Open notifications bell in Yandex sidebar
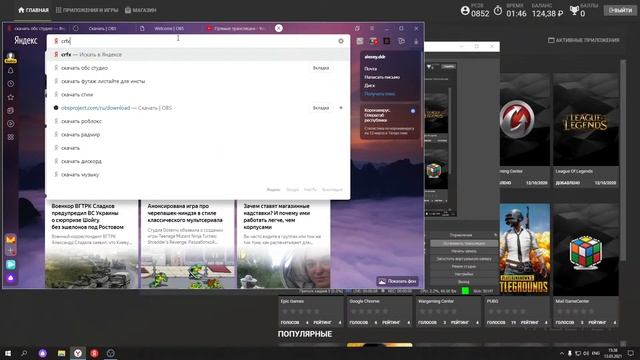This screenshot has height=360, width=640. [x=11, y=71]
